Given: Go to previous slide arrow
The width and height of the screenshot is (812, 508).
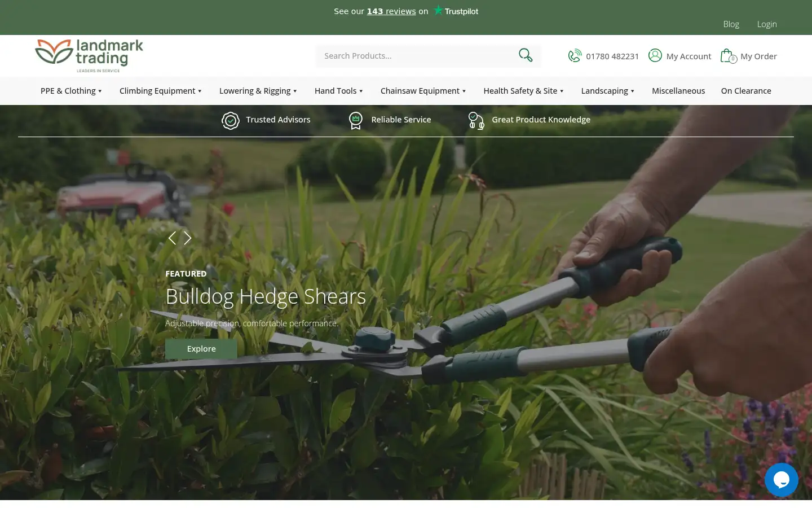Looking at the screenshot, I should (172, 238).
